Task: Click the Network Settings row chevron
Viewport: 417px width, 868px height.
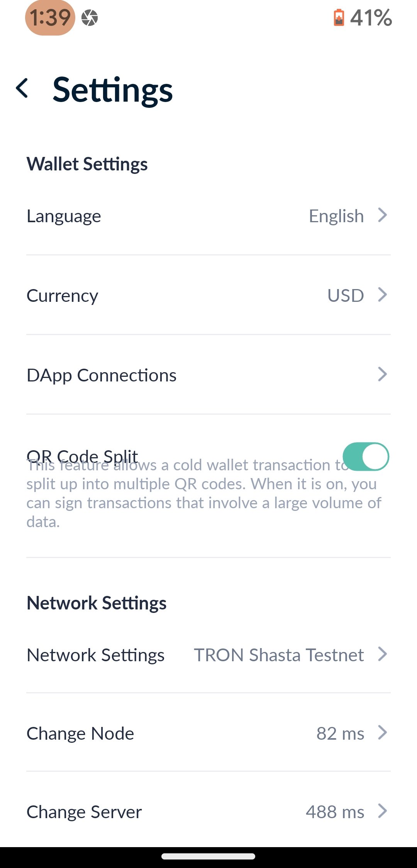Action: (382, 654)
